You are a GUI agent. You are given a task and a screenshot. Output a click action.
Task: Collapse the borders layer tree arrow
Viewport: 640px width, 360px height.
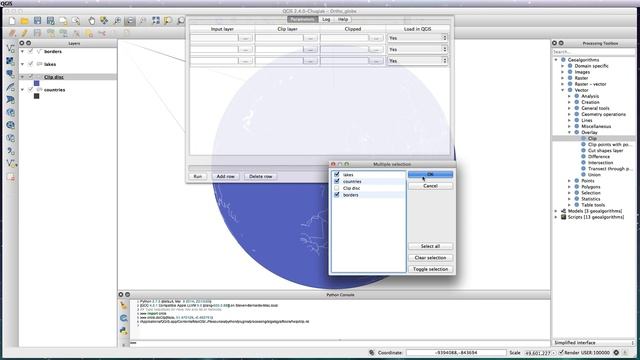pos(22,51)
